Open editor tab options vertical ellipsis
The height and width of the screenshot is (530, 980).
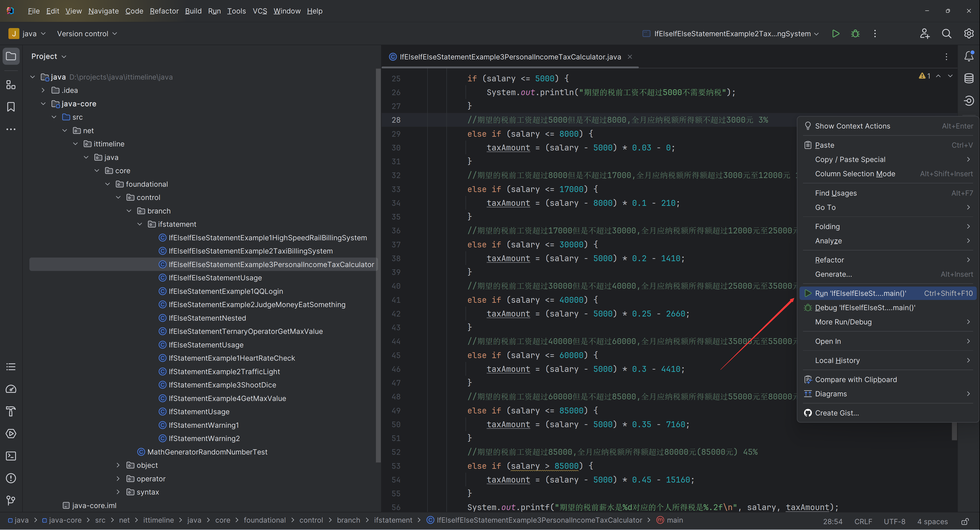coord(947,57)
